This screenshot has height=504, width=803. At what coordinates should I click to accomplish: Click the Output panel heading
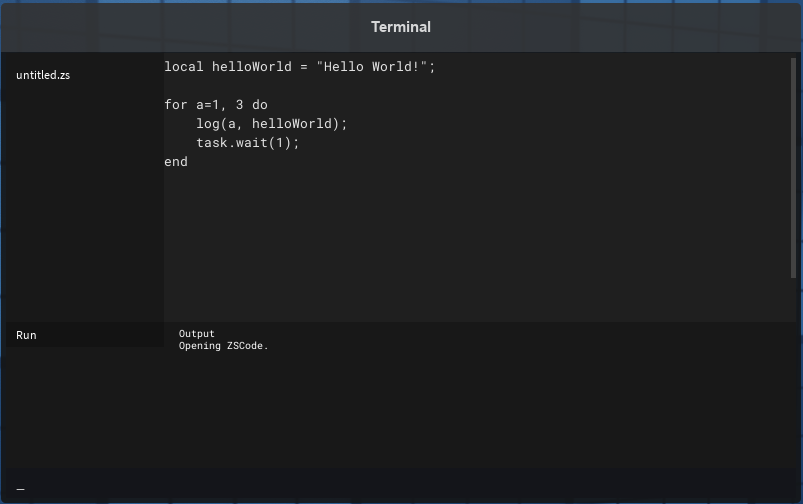(197, 334)
